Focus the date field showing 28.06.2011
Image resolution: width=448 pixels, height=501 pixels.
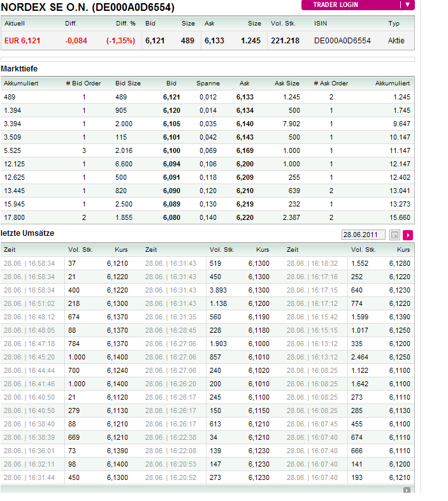(x=364, y=235)
